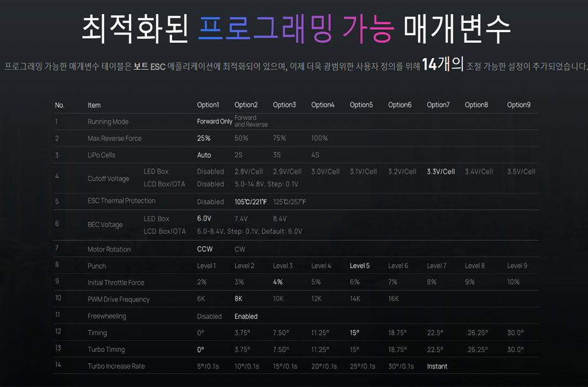Viewport: 588px width, 387px height.
Task: Select CCW motor rotation
Action: click(x=205, y=249)
